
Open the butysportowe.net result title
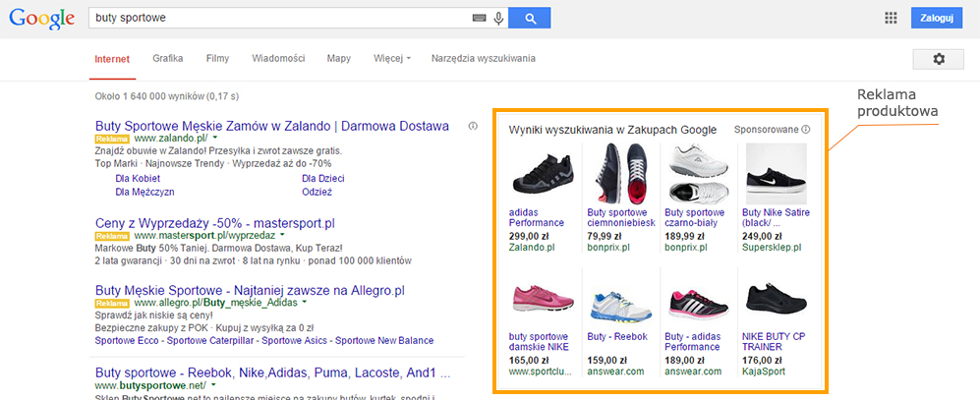[272, 373]
